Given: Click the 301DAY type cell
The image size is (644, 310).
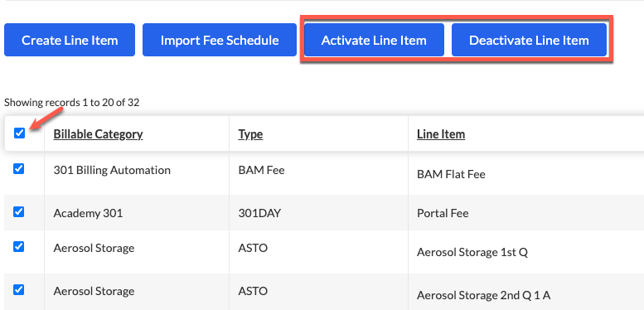Looking at the screenshot, I should coord(259,214).
